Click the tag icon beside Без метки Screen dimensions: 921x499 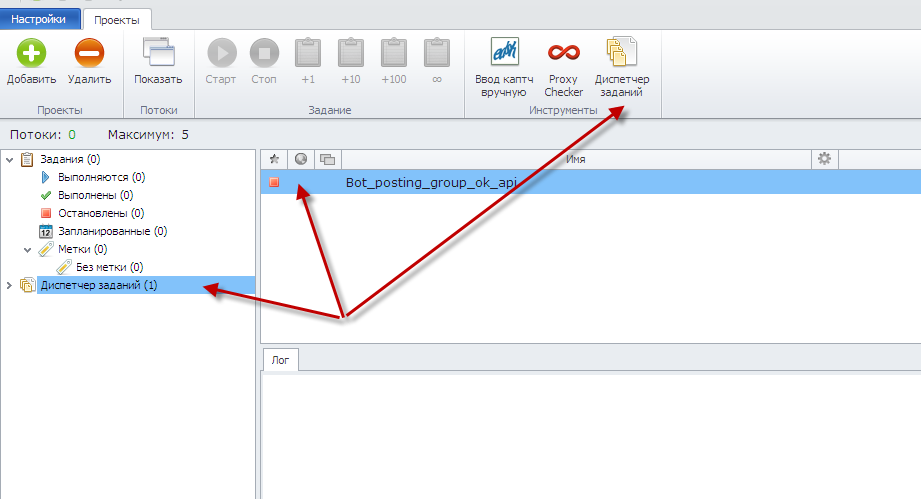coord(64,267)
